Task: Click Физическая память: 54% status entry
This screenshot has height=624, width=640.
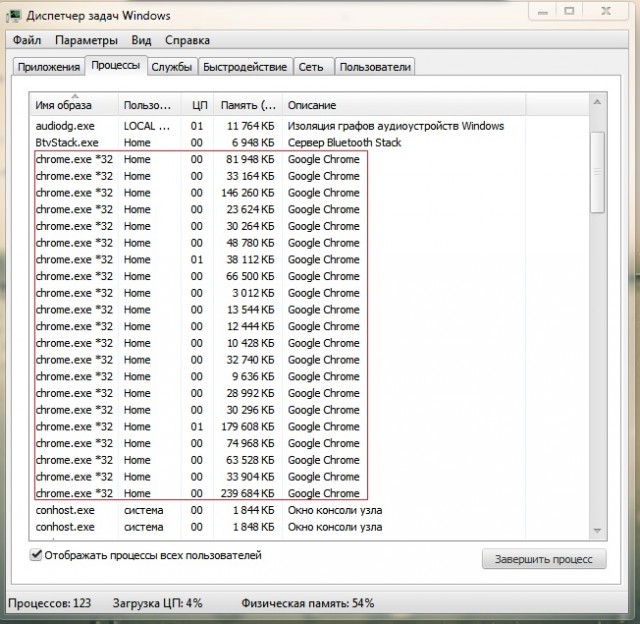Action: 308,603
